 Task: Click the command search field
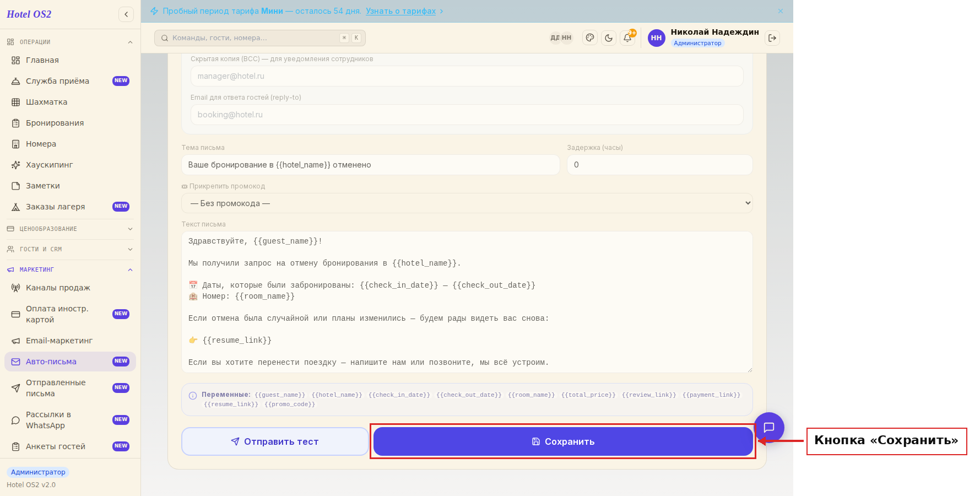point(260,38)
